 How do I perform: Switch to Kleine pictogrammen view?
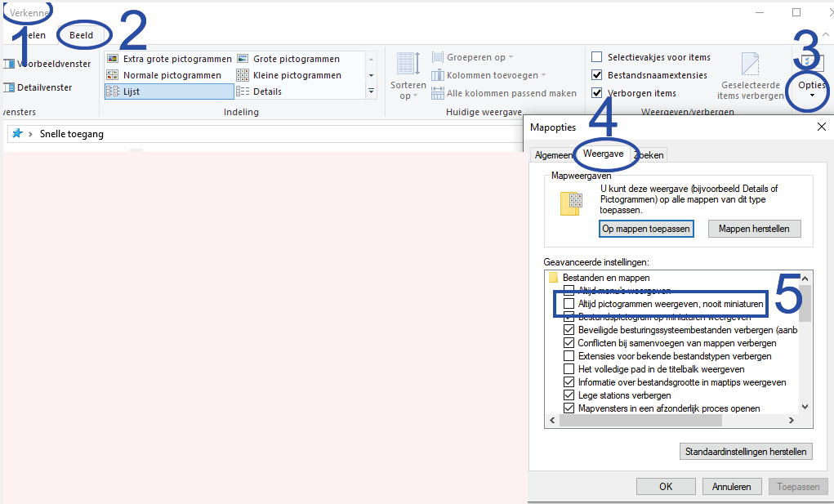tap(243, 75)
